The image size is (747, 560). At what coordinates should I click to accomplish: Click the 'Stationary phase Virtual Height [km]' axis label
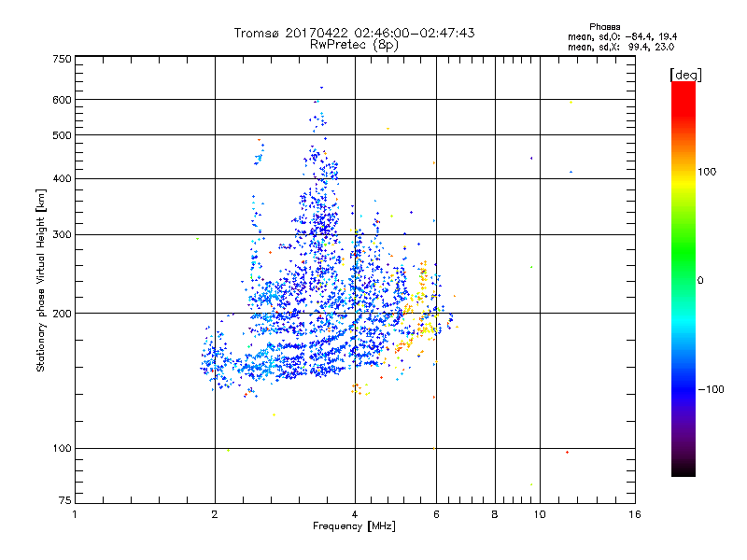coord(41,280)
